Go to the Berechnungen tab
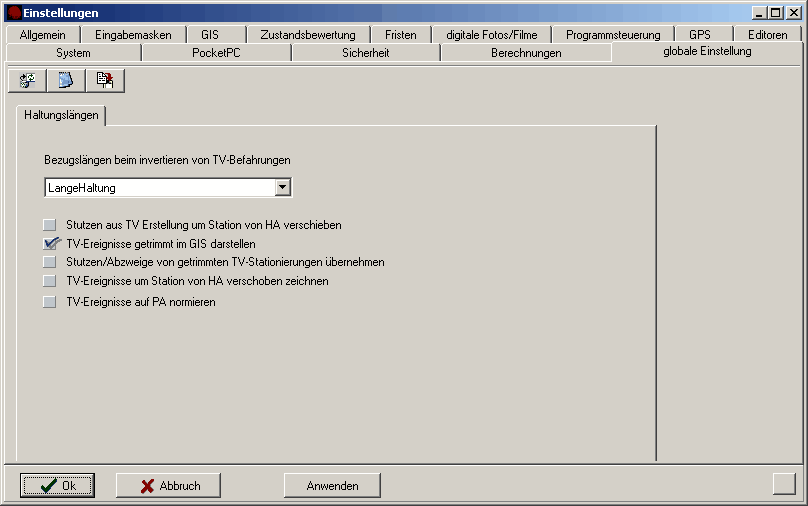The width and height of the screenshot is (808, 506). pos(526,53)
